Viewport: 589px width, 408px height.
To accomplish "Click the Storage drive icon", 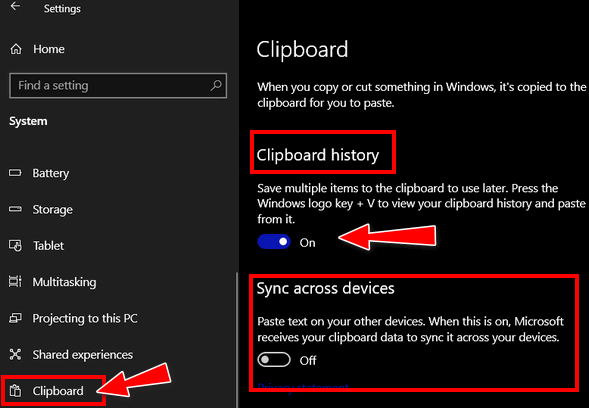I will 15,209.
